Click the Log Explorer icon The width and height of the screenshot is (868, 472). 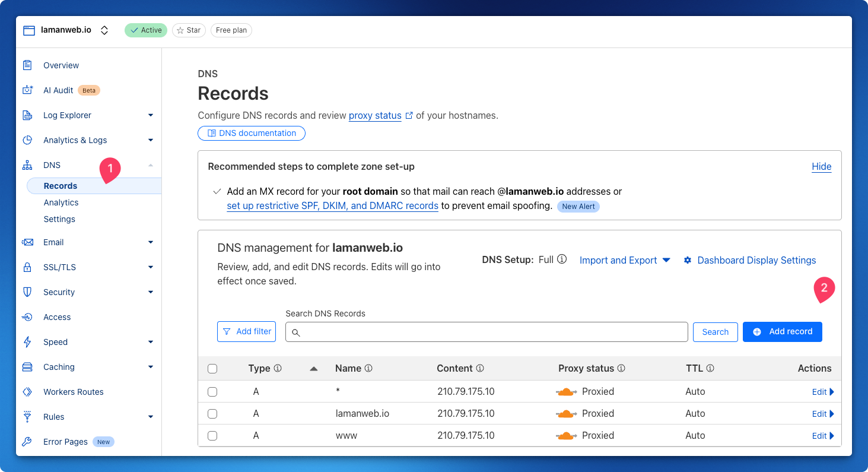point(27,115)
